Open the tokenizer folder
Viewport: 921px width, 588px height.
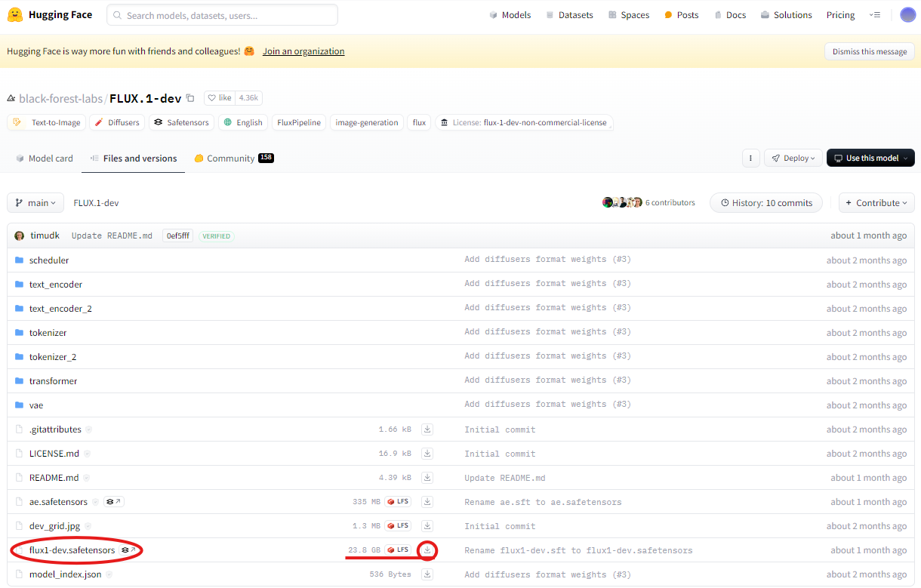(48, 333)
